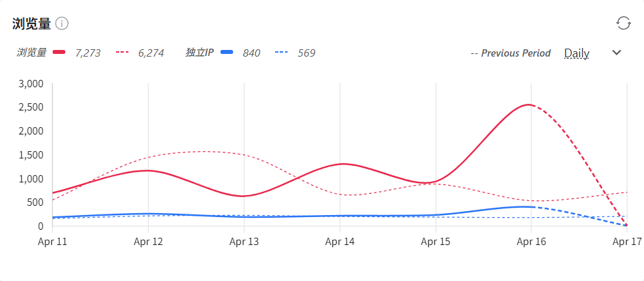The width and height of the screenshot is (644, 281).
Task: Click the 浏览量 panel heading
Action: point(31,23)
